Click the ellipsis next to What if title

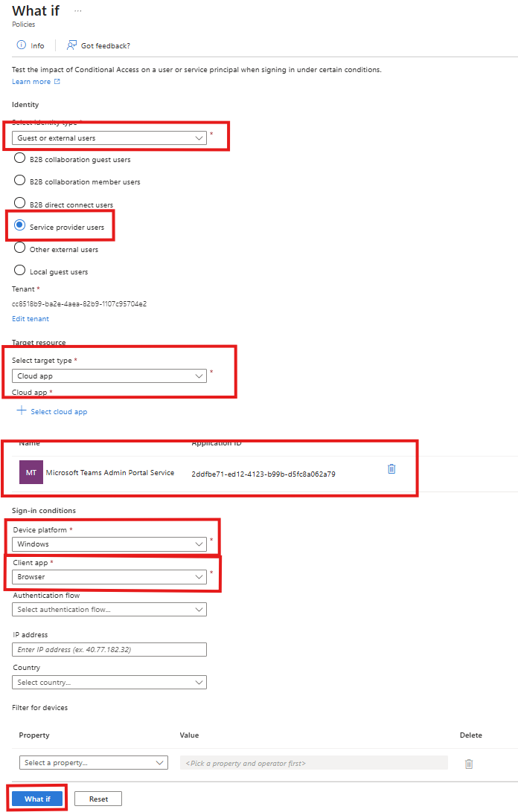[x=78, y=11]
